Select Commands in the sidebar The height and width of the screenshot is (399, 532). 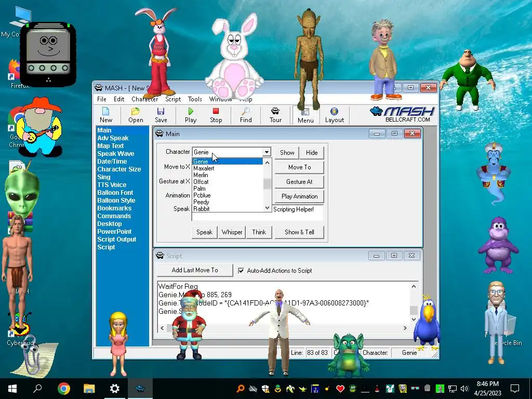pos(114,216)
